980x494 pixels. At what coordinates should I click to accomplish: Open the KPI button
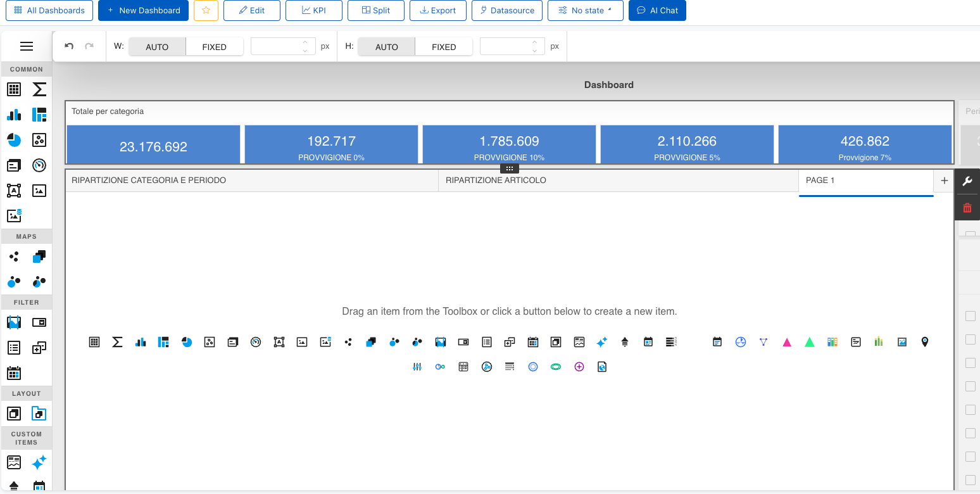[314, 10]
